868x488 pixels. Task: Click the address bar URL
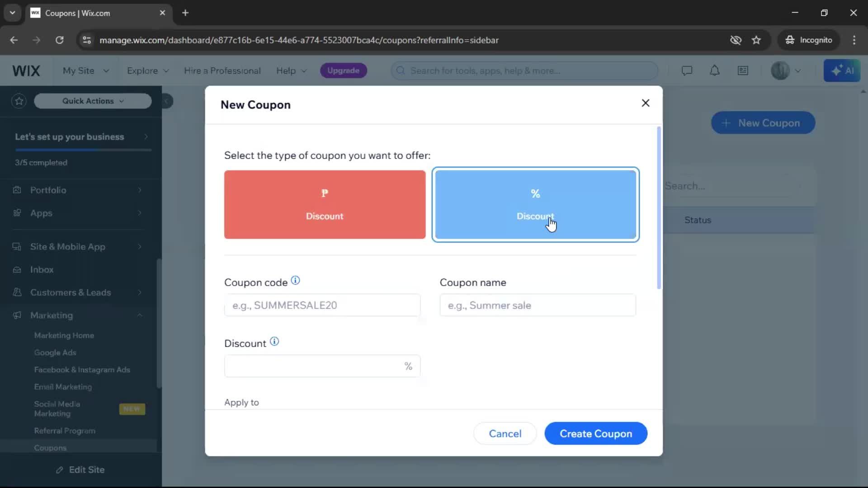point(299,40)
